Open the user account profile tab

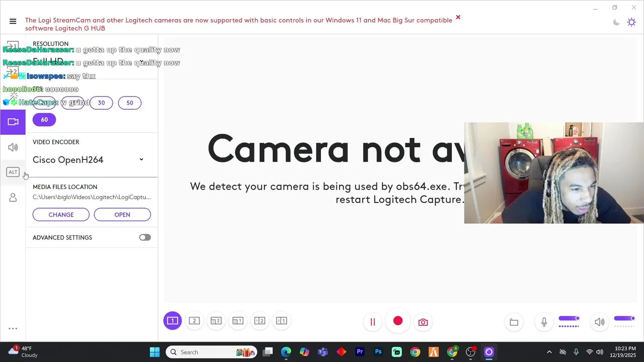click(13, 198)
